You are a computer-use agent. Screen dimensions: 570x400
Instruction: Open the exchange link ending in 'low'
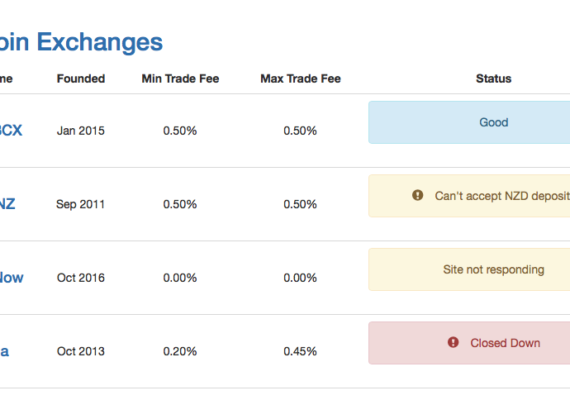coord(12,277)
